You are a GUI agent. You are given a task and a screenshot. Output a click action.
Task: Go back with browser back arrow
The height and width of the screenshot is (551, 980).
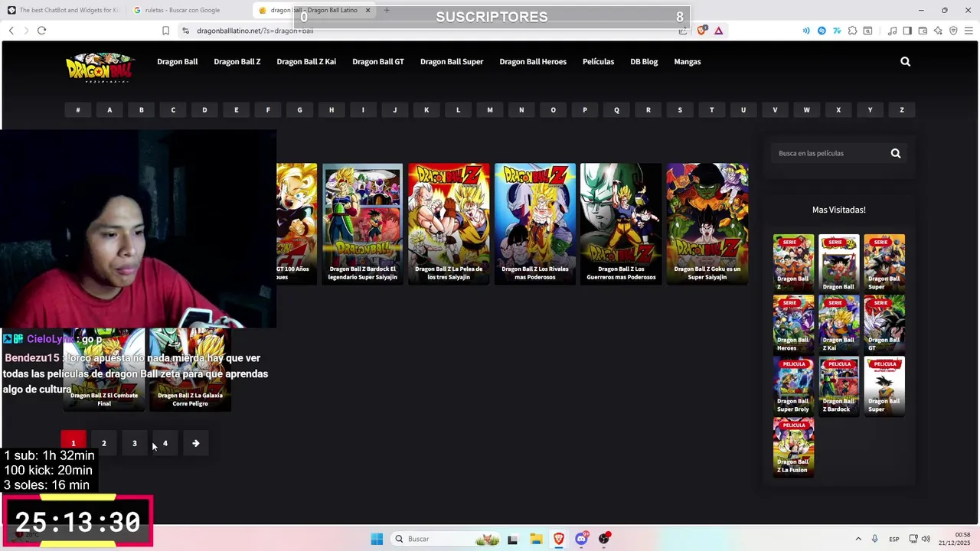pyautogui.click(x=11, y=31)
